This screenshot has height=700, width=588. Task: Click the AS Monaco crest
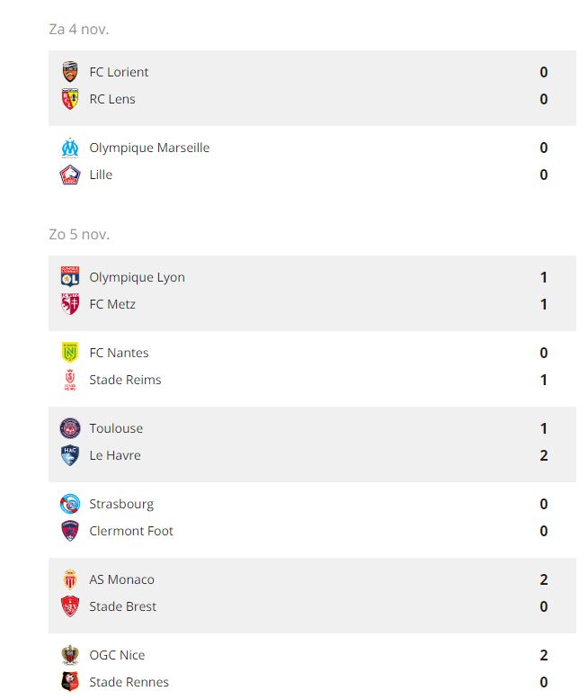[x=70, y=579]
